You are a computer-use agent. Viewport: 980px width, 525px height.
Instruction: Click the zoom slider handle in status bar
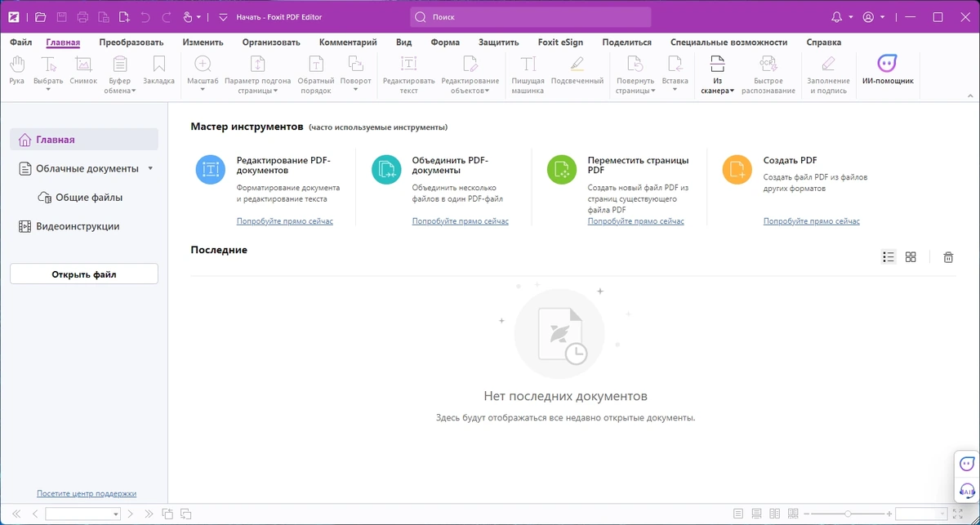(848, 514)
